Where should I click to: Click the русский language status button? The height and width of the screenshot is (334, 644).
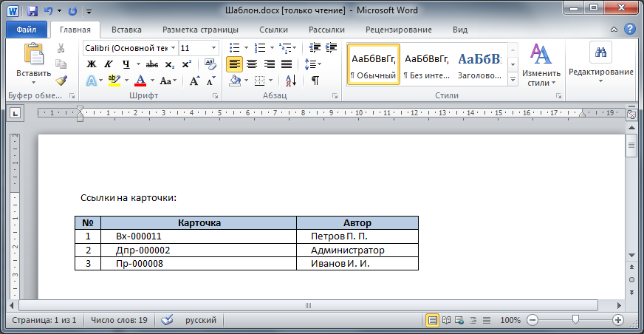[200, 321]
